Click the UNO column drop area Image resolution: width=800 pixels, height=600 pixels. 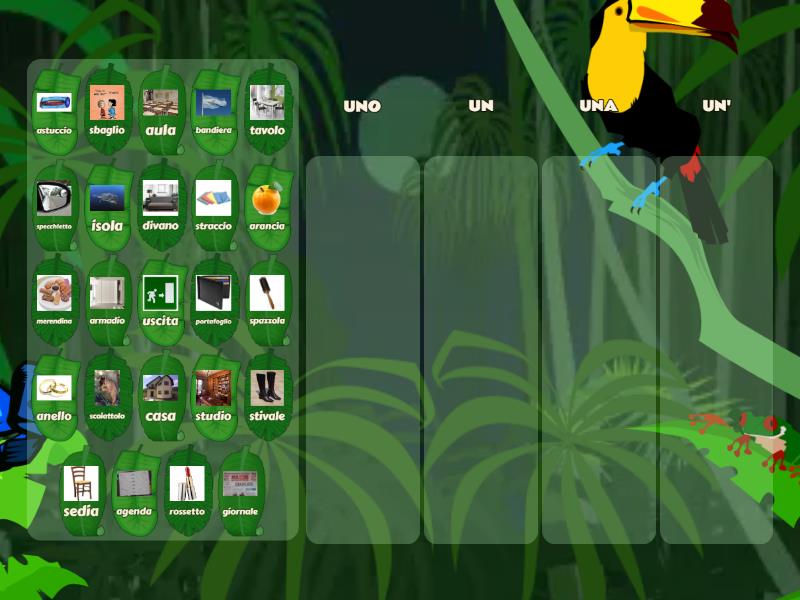(x=362, y=350)
